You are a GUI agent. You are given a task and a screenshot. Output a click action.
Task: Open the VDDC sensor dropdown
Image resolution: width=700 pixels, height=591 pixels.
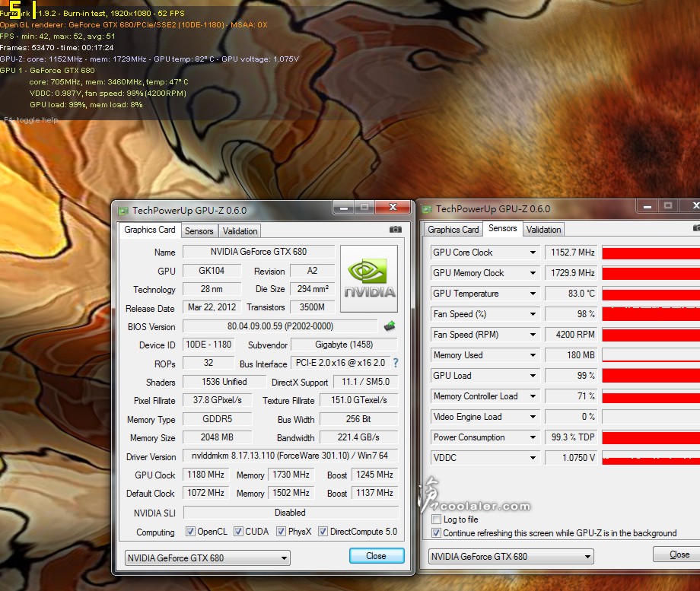[533, 458]
